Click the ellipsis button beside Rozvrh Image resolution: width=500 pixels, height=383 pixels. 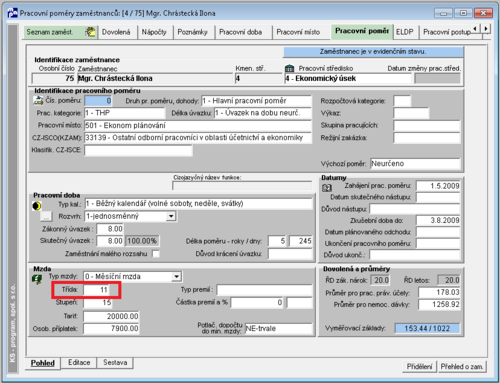46,217
